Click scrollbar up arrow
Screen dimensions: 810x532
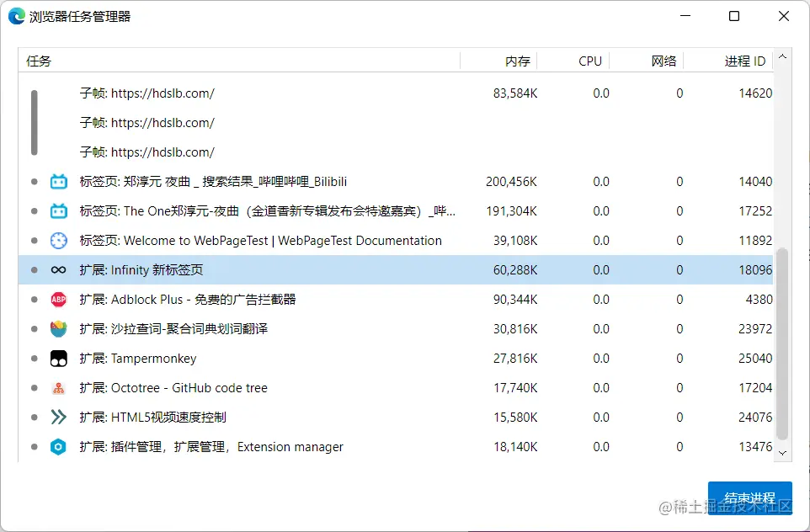coord(782,56)
